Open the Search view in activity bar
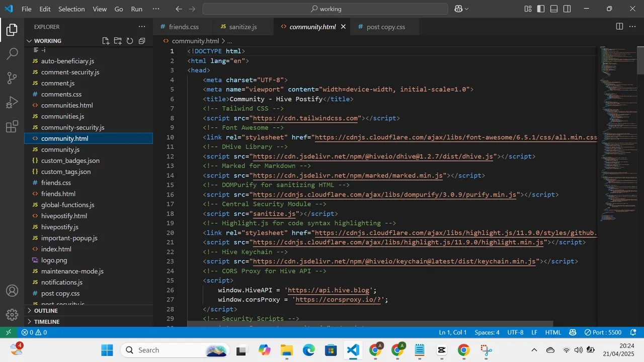644x362 pixels. (x=12, y=54)
